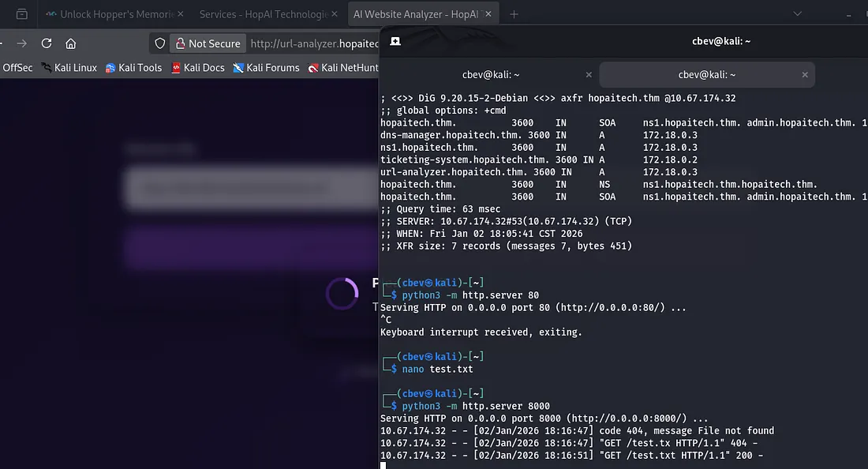
Task: Select the first cbev@kali terminal tab
Action: point(489,74)
